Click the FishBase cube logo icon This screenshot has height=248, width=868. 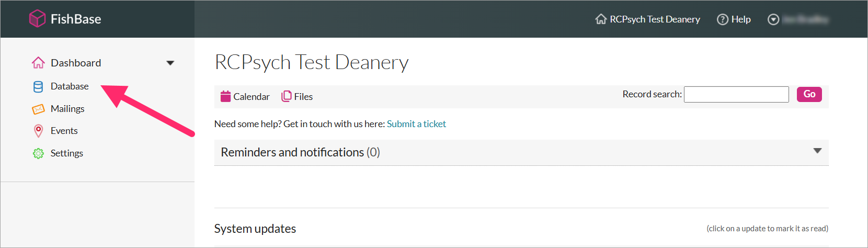pyautogui.click(x=37, y=19)
